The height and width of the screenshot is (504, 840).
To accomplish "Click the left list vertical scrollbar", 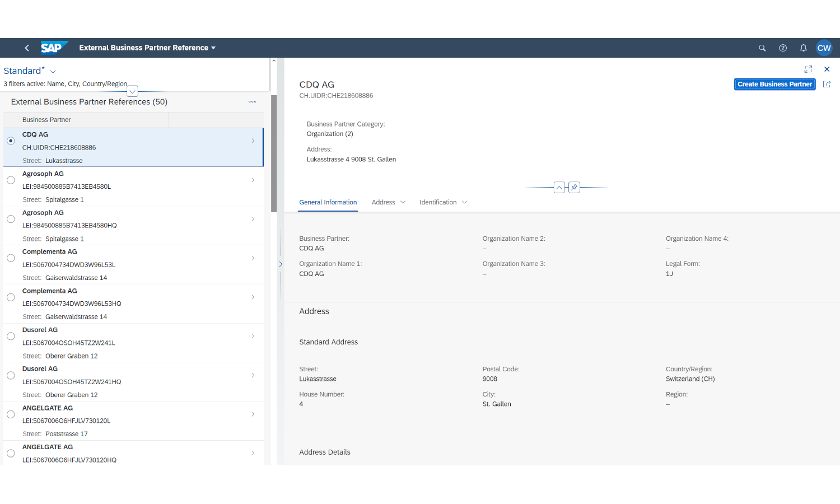I will (x=274, y=153).
